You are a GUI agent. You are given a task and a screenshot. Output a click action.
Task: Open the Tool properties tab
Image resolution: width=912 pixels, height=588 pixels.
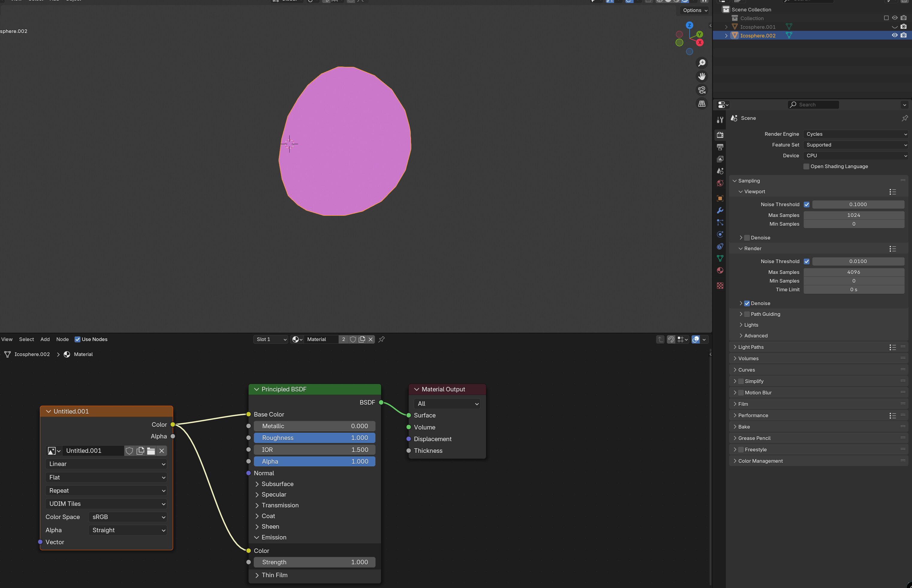720,120
